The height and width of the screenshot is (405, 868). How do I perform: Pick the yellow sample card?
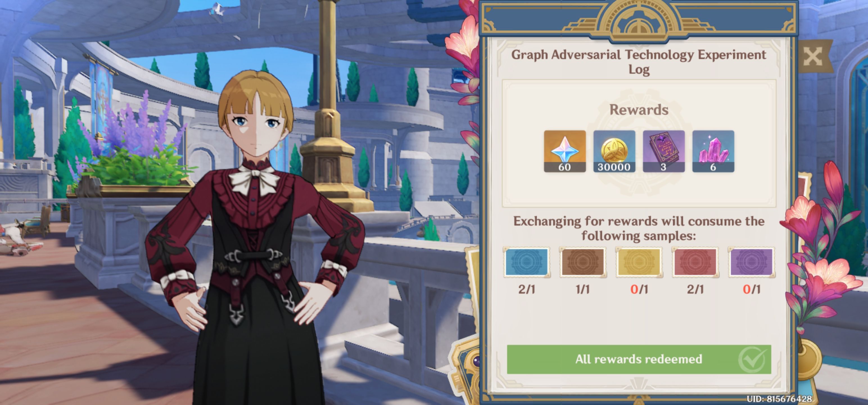point(639,262)
